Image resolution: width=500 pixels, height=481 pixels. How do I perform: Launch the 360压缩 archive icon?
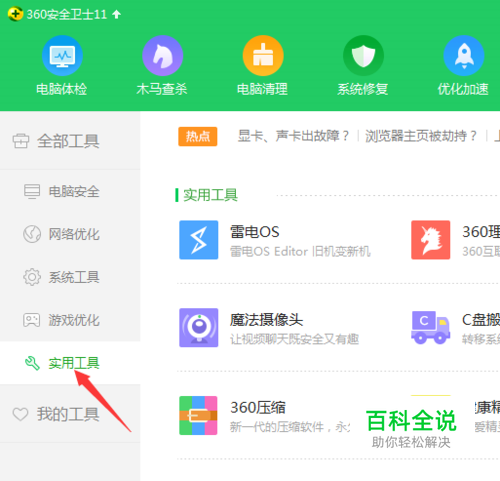coord(198,415)
